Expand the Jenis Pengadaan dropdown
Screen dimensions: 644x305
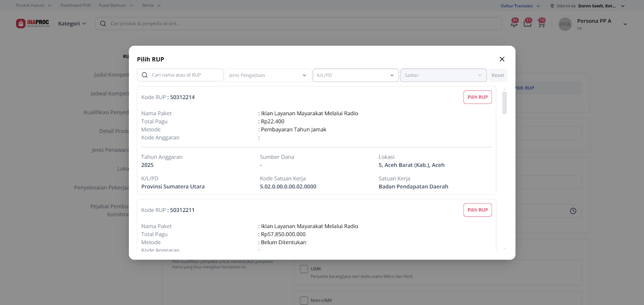click(268, 75)
